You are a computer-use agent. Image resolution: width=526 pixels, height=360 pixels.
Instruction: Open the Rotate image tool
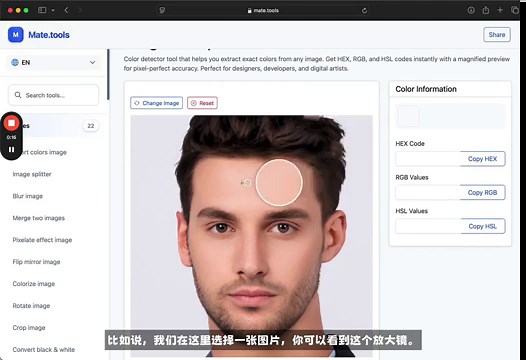click(31, 306)
